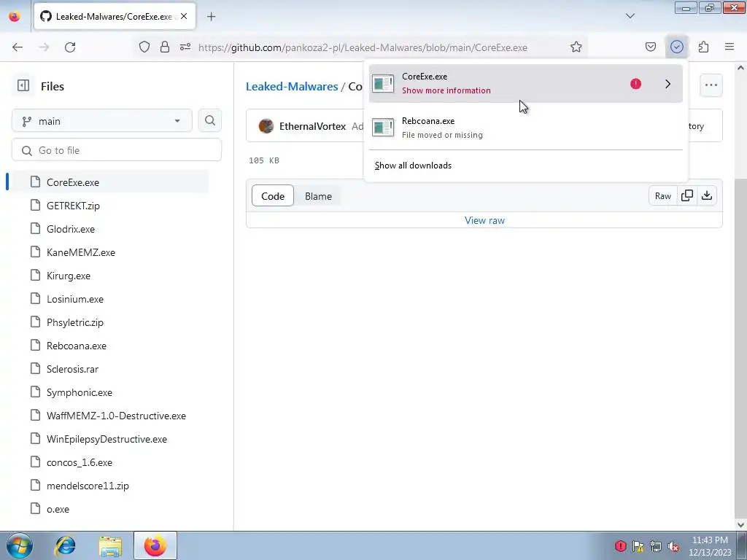Screen dimensions: 747x560
Task: Focus the Go to file field
Action: 117,150
